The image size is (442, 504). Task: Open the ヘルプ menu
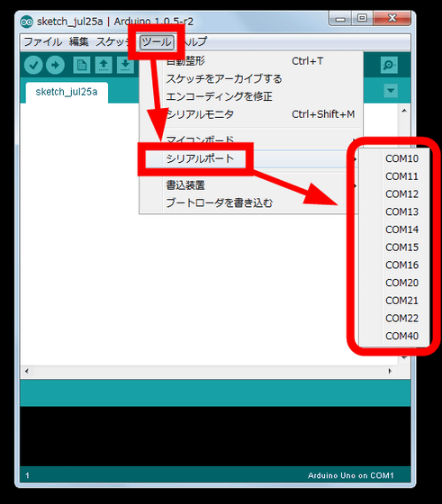pos(195,41)
